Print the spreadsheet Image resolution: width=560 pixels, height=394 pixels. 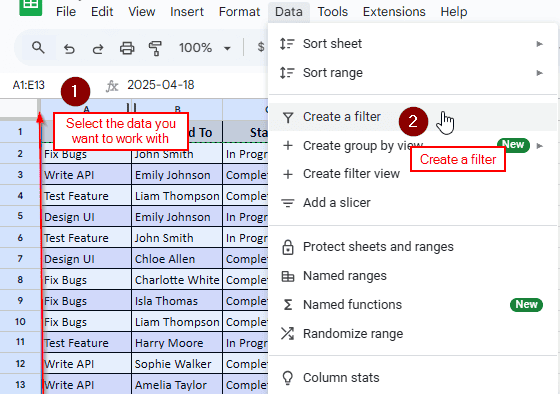point(127,48)
